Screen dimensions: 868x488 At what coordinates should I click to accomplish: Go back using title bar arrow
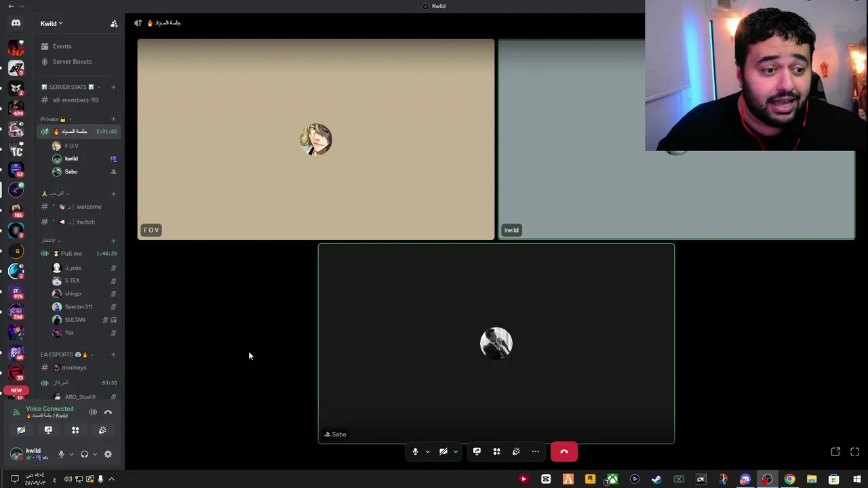[11, 6]
